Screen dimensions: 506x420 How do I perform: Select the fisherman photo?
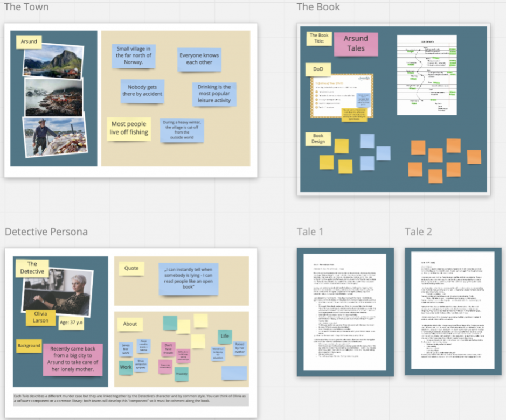(x=55, y=137)
